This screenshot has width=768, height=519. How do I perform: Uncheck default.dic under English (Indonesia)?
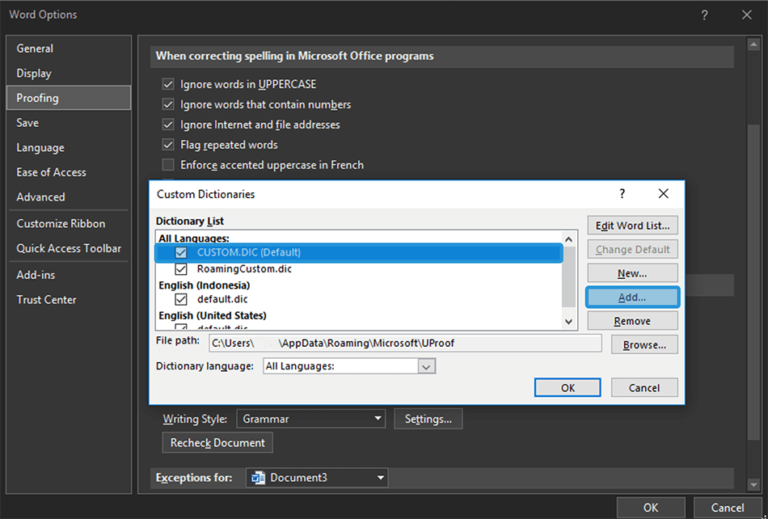(181, 299)
